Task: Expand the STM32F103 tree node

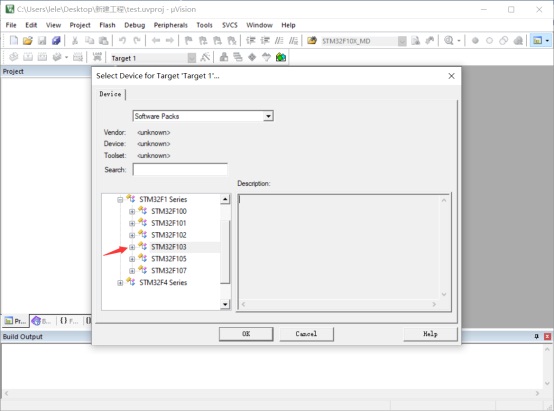Action: click(132, 247)
